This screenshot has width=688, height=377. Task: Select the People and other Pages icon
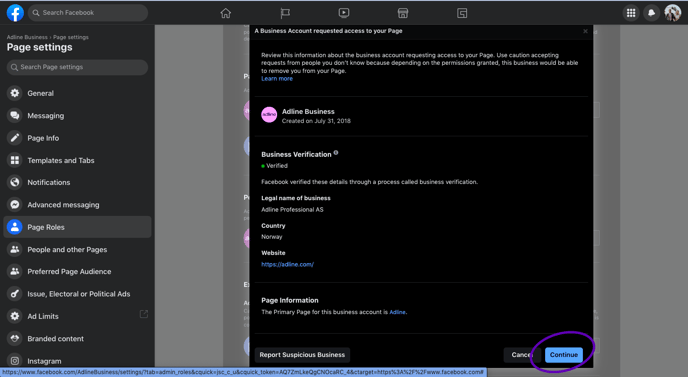click(x=15, y=249)
